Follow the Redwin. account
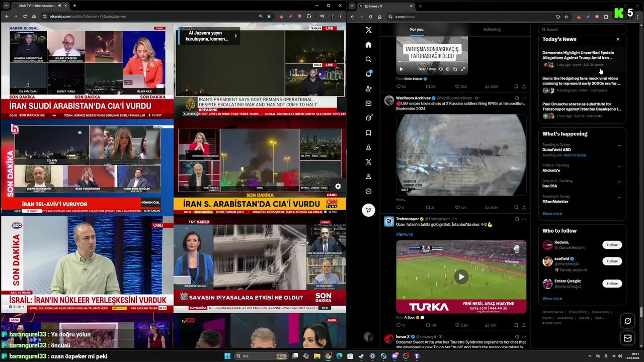The width and height of the screenshot is (644, 362). (x=612, y=245)
